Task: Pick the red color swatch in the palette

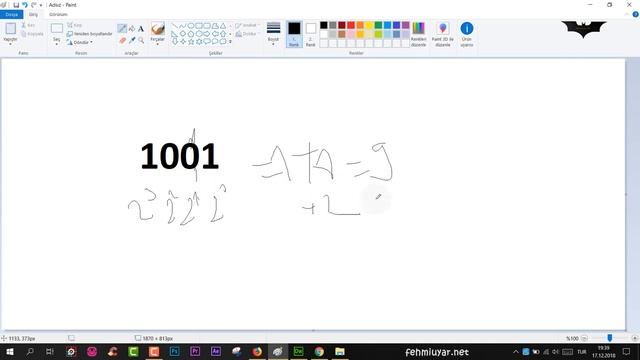Action: click(351, 25)
